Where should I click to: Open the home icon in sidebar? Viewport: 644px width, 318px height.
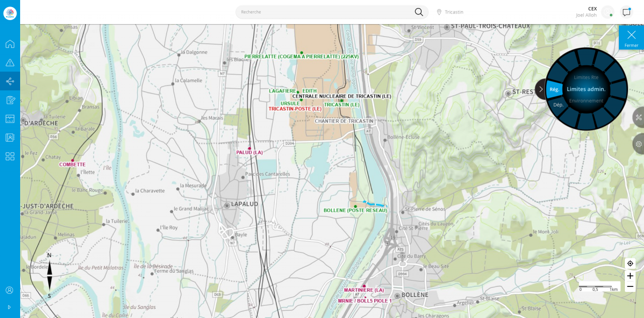[x=10, y=44]
